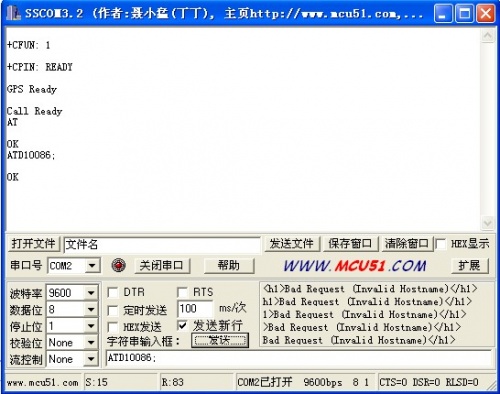Click the 100 ms interval input field

(195, 309)
